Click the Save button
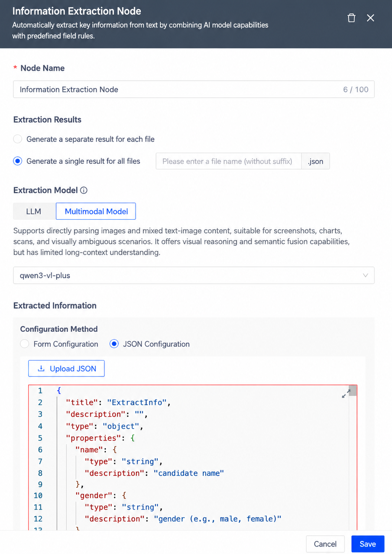The image size is (392, 554). [367, 544]
